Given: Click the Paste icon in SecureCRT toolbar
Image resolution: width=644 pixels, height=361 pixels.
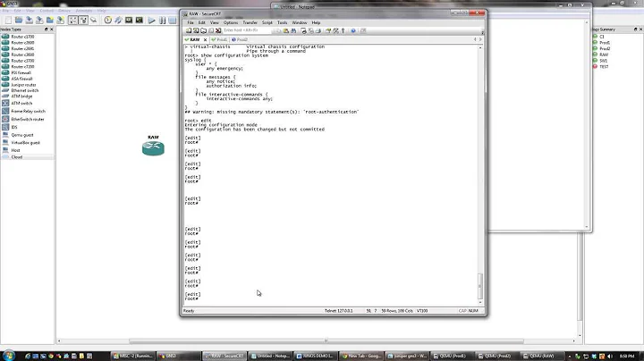Looking at the screenshot, I should click(x=286, y=30).
